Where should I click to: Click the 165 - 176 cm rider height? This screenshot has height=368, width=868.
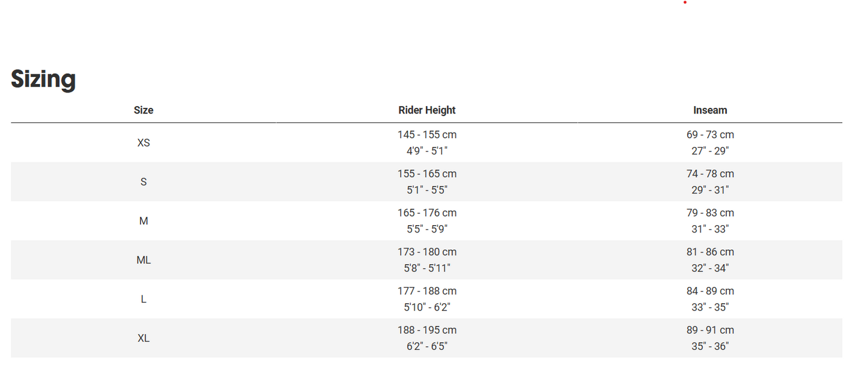tap(426, 213)
